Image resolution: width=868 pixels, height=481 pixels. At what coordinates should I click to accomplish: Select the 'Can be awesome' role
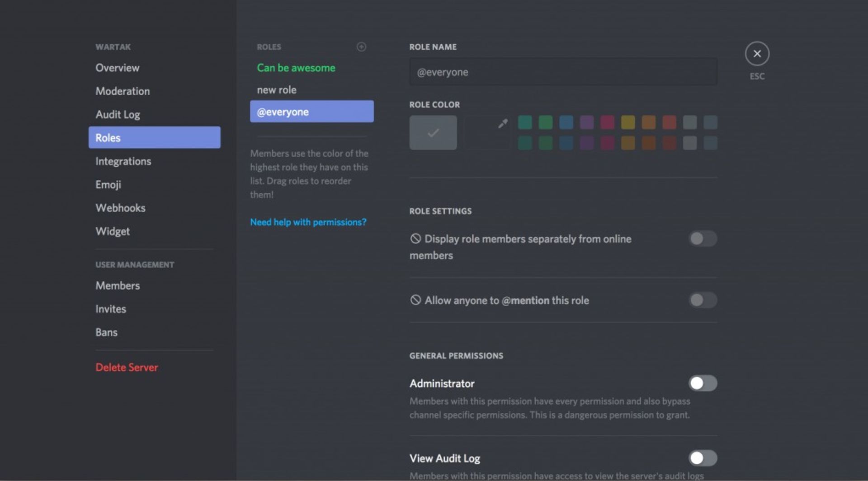pos(296,68)
